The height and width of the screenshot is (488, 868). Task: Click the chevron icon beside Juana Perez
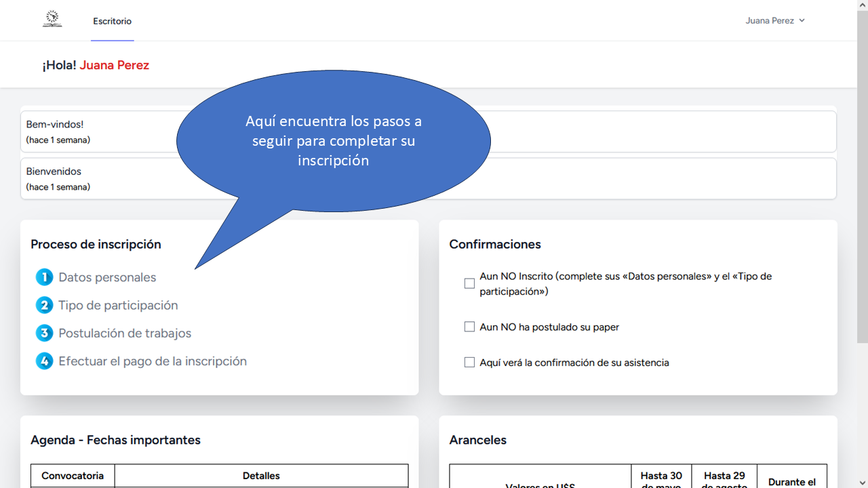[x=802, y=20]
